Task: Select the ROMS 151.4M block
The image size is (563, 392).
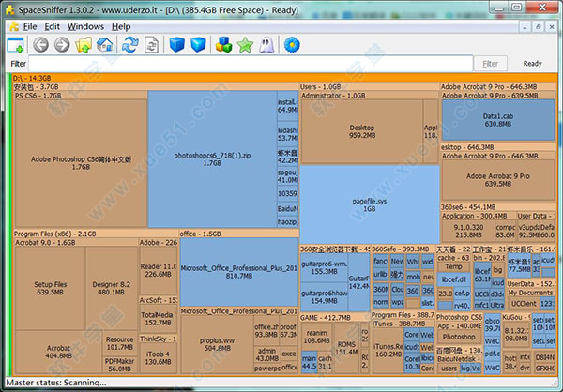Action: 346,348
